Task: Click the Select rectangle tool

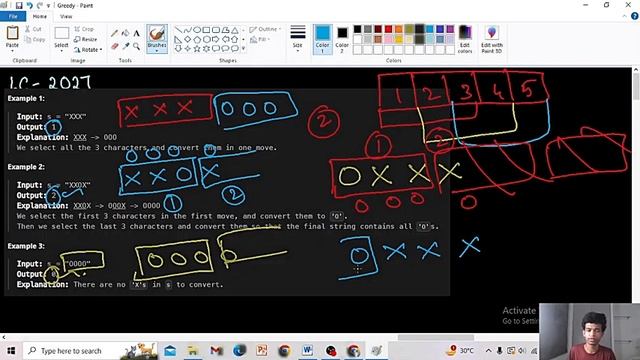Action: pyautogui.click(x=62, y=33)
